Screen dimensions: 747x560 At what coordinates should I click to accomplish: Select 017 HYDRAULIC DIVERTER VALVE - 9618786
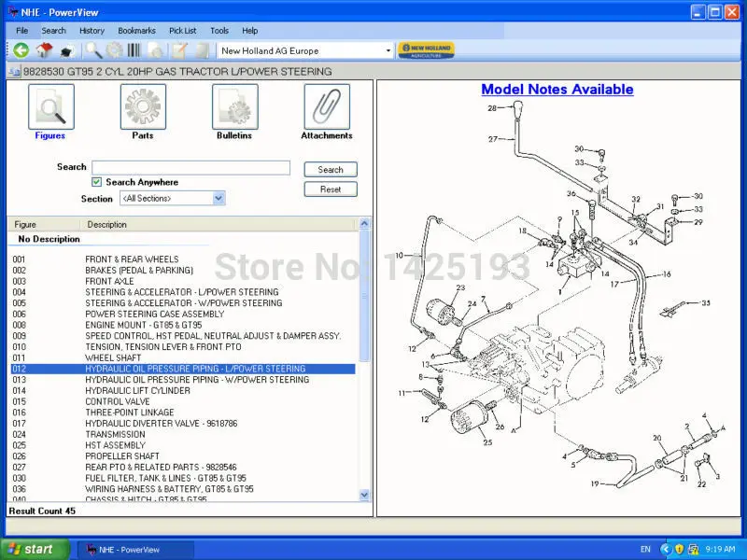(x=183, y=424)
